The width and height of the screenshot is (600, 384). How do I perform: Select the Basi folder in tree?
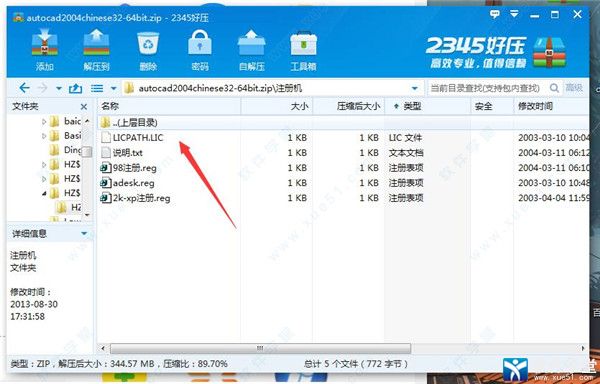65,136
